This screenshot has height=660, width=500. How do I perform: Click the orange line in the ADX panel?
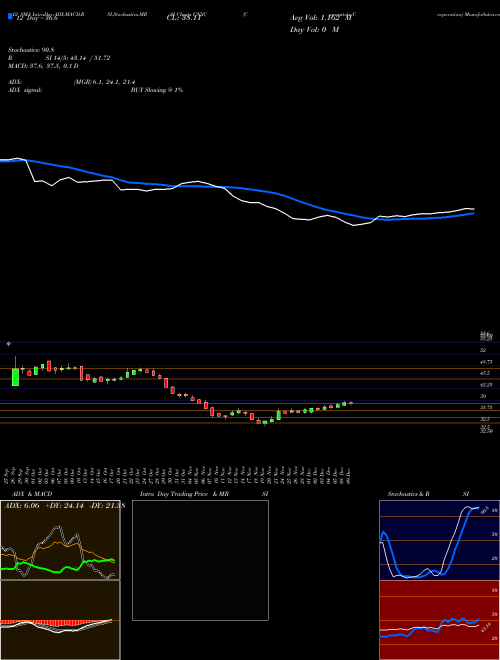tap(55, 544)
